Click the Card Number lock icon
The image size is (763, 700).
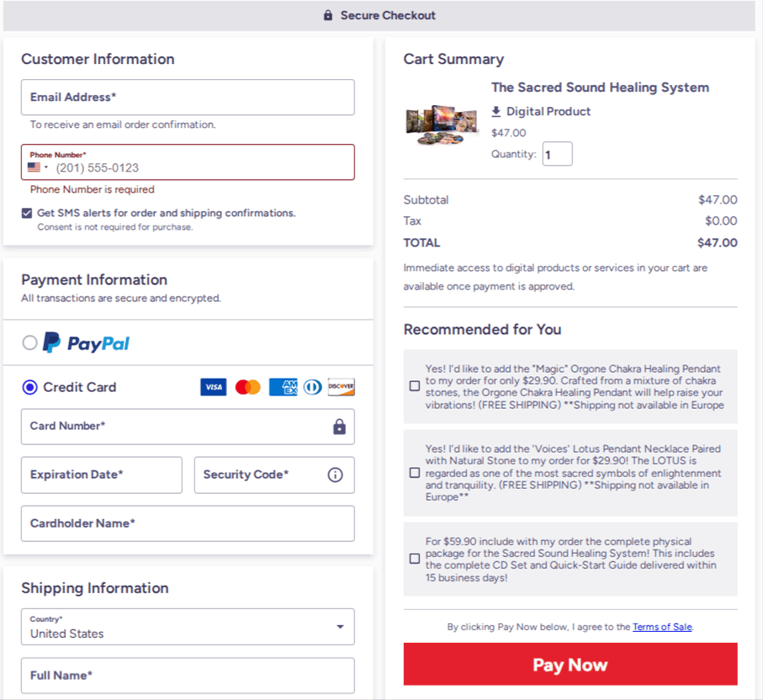click(339, 427)
